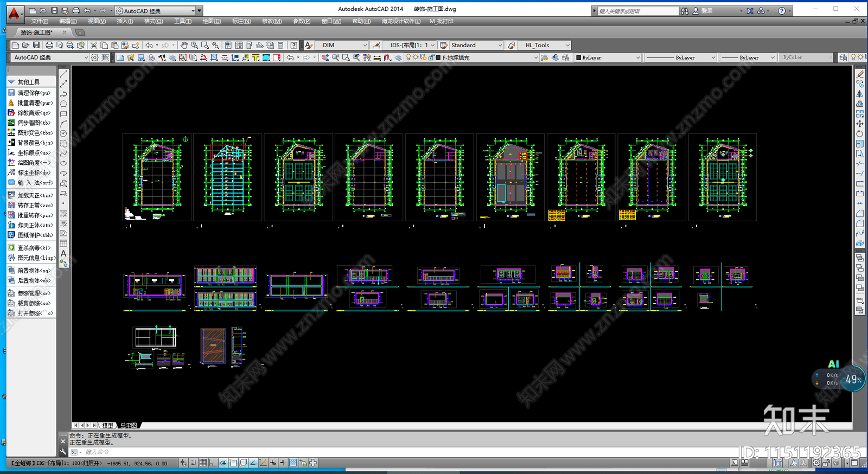This screenshot has height=474, width=868.
Task: Select the Rotate tool in modify toolbar
Action: coord(860,133)
